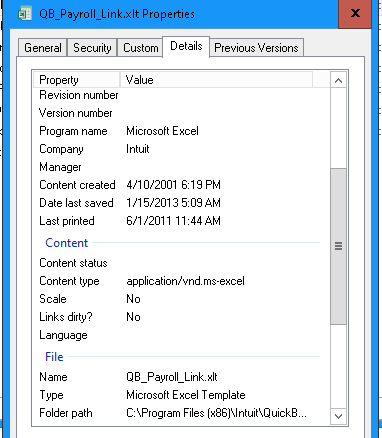This screenshot has width=382, height=438.
Task: Click the scrollbar down arrow
Action: tap(338, 416)
